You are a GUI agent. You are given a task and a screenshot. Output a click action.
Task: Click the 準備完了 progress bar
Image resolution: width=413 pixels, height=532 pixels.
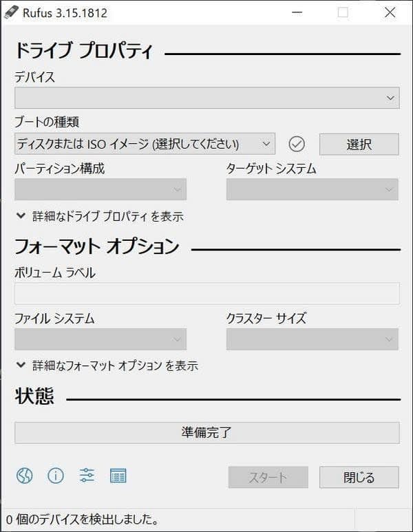point(207,433)
